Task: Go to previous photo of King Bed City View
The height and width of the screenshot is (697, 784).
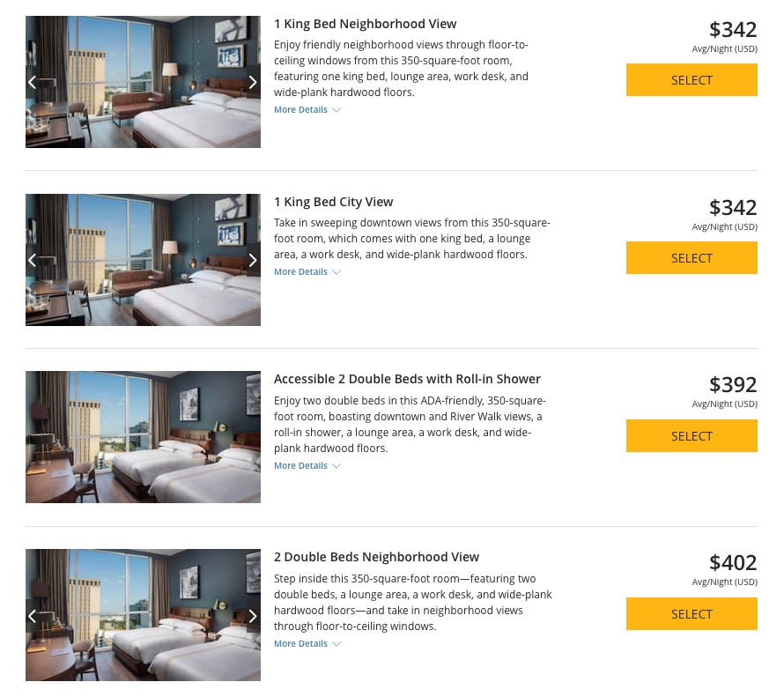Action: 33,260
